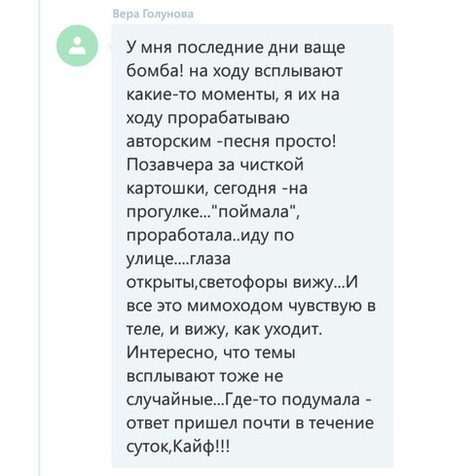Open the sender profile via name Вера Голунова
This screenshot has height=476, width=476.
coord(153,14)
